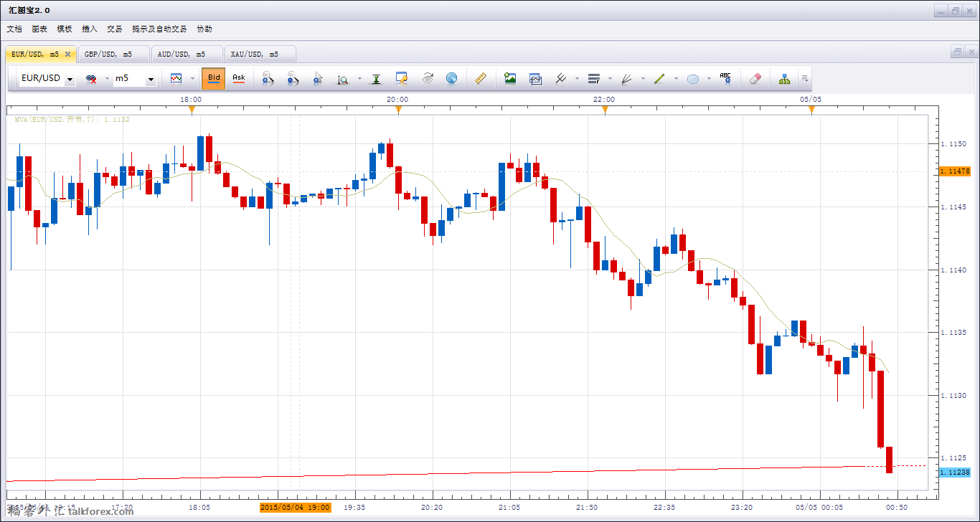Expand the arrow beside chart type icon
980x522 pixels.
point(192,79)
